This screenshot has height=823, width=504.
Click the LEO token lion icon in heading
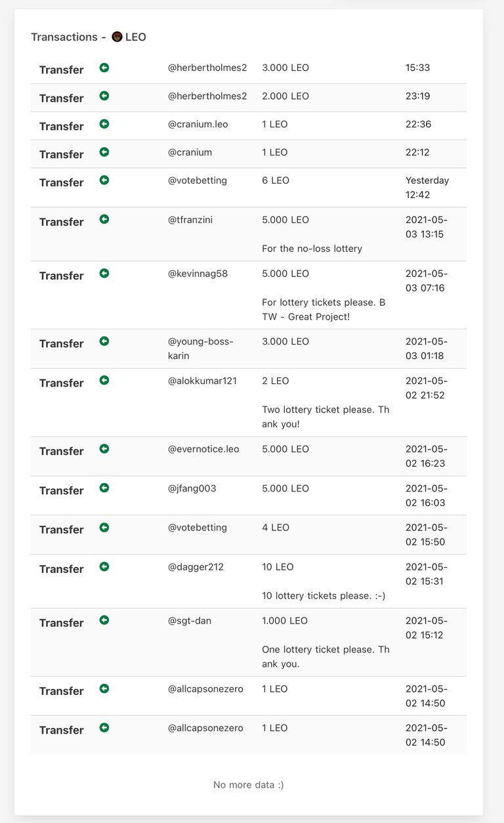pyautogui.click(x=117, y=37)
